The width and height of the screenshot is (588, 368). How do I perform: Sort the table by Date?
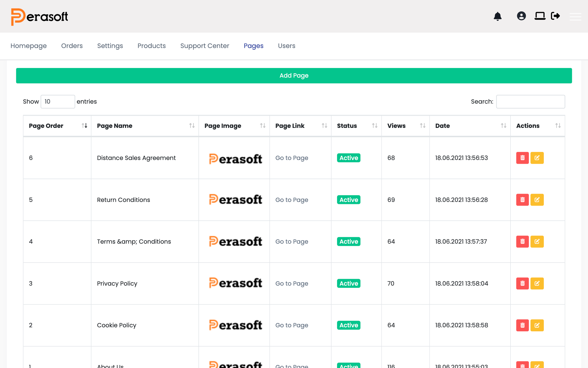(x=470, y=126)
